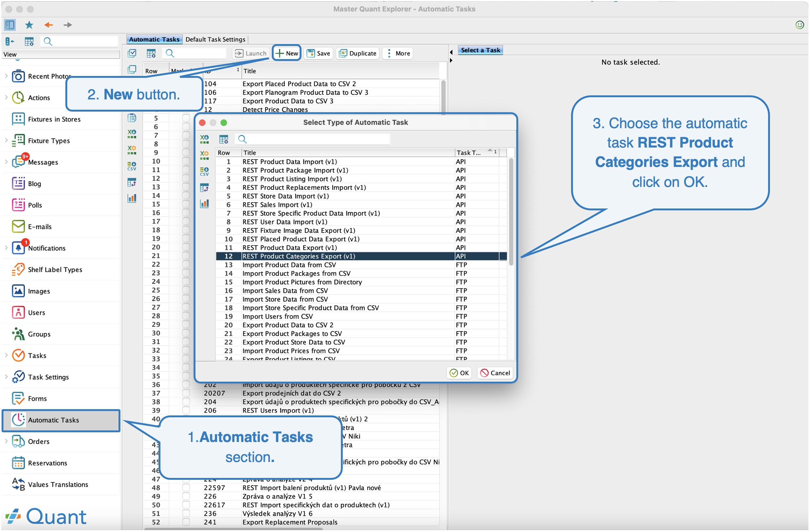Expand the Messages tree item
This screenshot has width=810, height=532.
(6, 162)
